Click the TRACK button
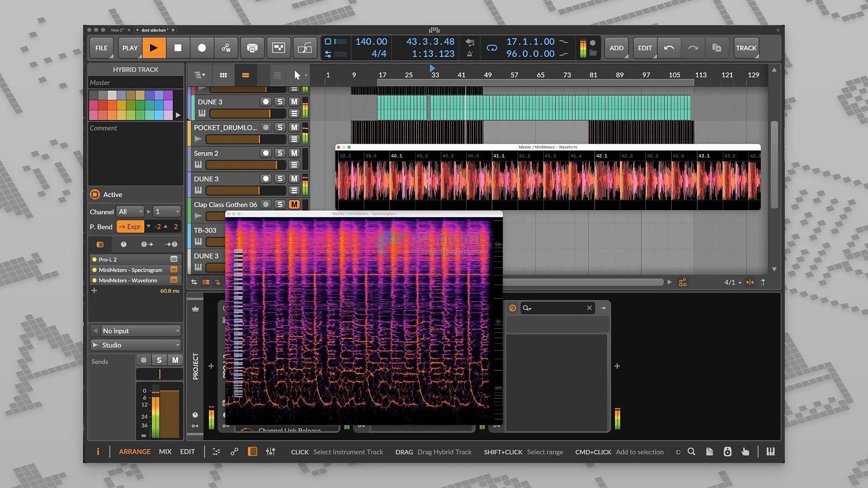868x488 pixels. [746, 48]
